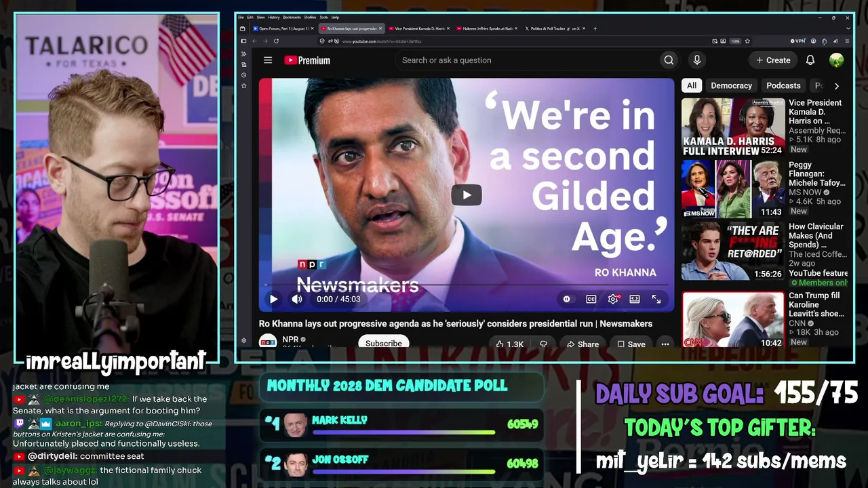Open the Peggy Flanagan MS NOW video thumbnail
Screen dimensions: 868x488
[732, 189]
